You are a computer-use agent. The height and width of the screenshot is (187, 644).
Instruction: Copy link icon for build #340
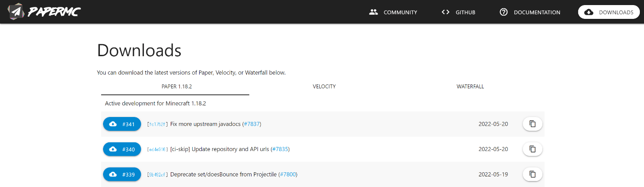point(533,149)
